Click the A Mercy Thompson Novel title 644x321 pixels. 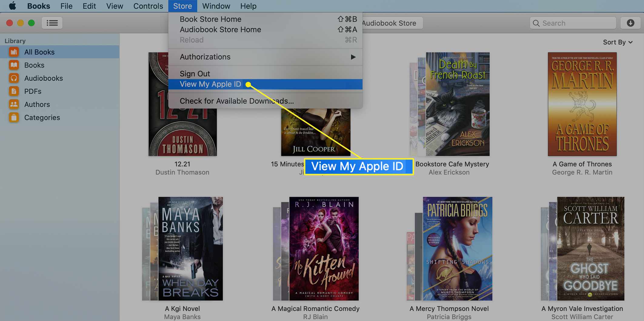coord(449,309)
